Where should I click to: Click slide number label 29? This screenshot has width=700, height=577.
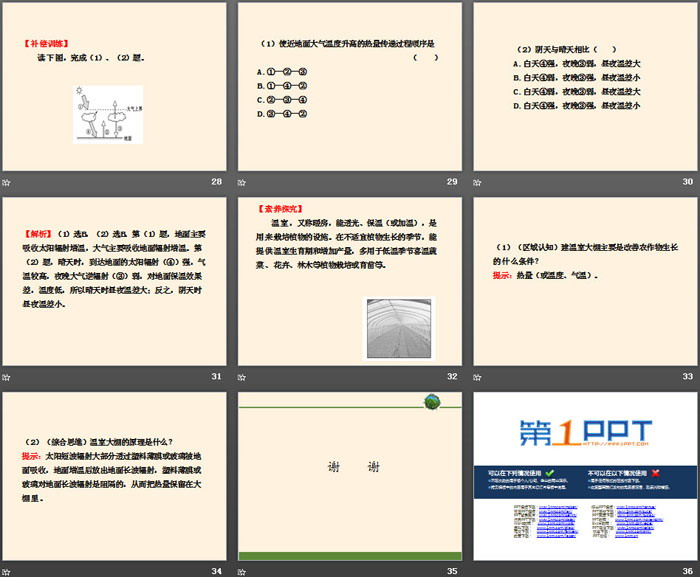click(x=452, y=181)
